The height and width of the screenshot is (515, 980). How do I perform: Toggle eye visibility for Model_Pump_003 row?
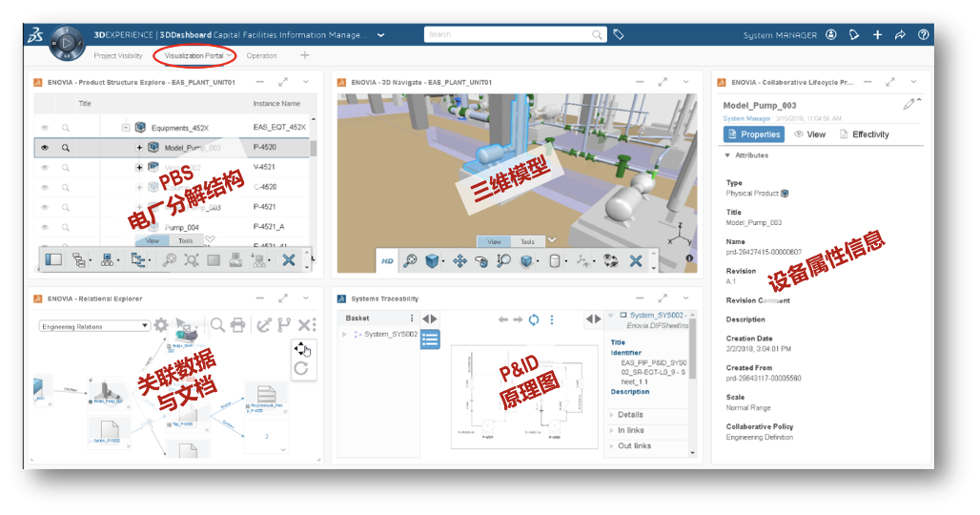pos(45,148)
